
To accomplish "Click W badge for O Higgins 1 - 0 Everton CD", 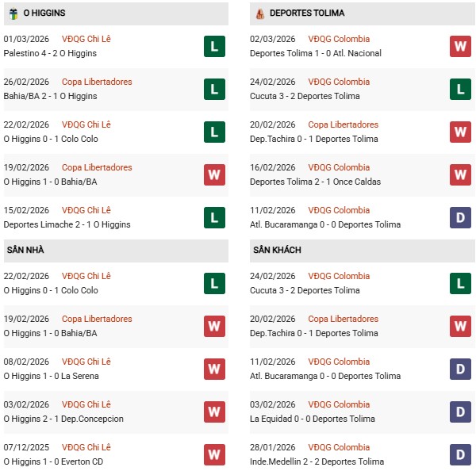I will [214, 454].
